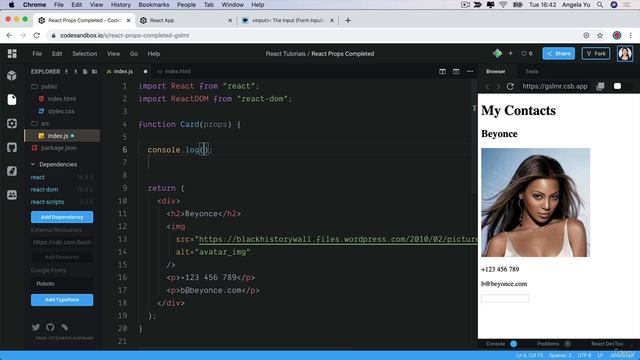
Task: Like the sandbox with the heart icon
Action: tap(524, 53)
